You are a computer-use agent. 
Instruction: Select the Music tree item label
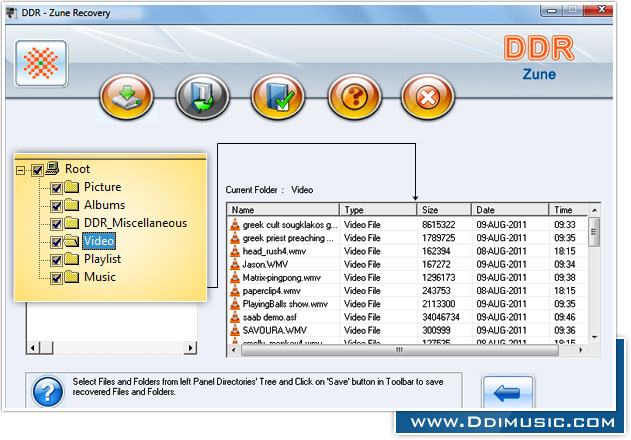point(100,277)
